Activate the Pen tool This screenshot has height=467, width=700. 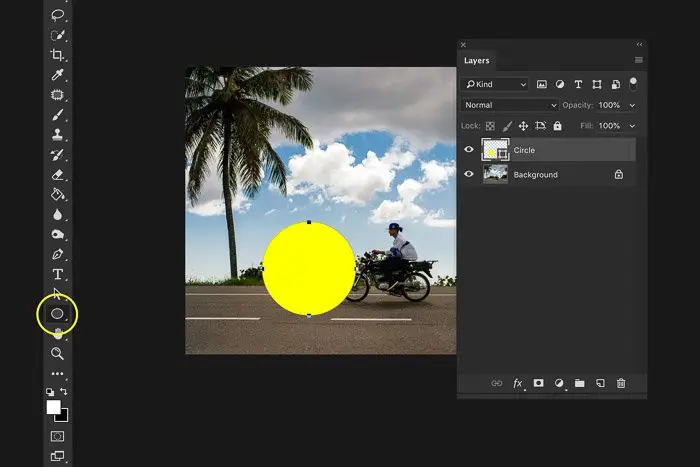click(57, 254)
